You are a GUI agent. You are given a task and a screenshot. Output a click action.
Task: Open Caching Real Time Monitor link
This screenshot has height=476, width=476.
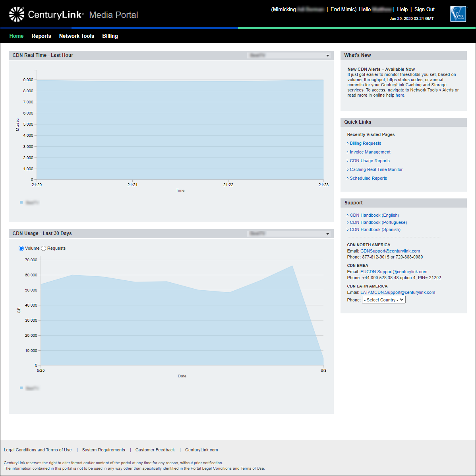coord(376,170)
